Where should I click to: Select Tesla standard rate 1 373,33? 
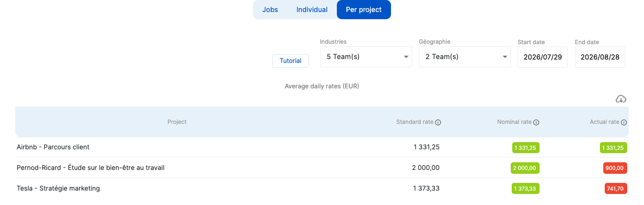[x=426, y=189]
